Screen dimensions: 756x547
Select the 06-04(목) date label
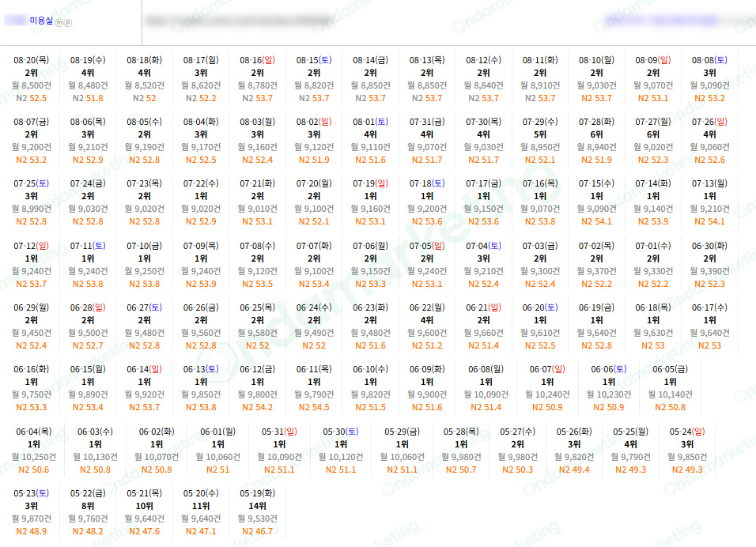click(34, 432)
